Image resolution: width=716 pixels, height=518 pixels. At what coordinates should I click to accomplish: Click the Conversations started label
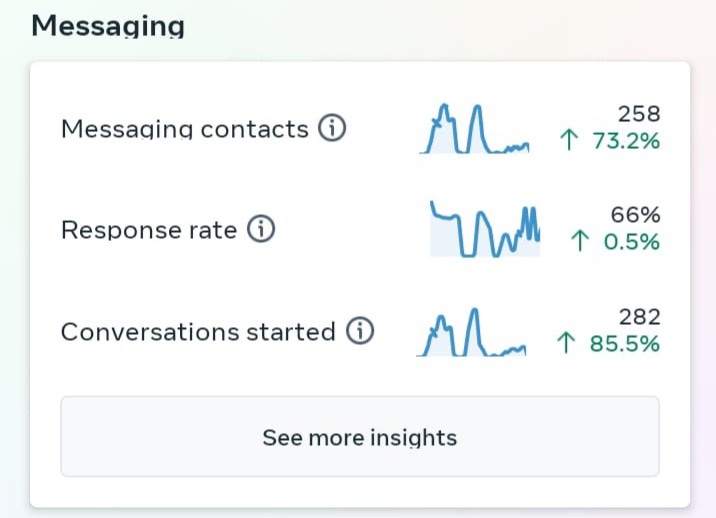[x=198, y=332]
